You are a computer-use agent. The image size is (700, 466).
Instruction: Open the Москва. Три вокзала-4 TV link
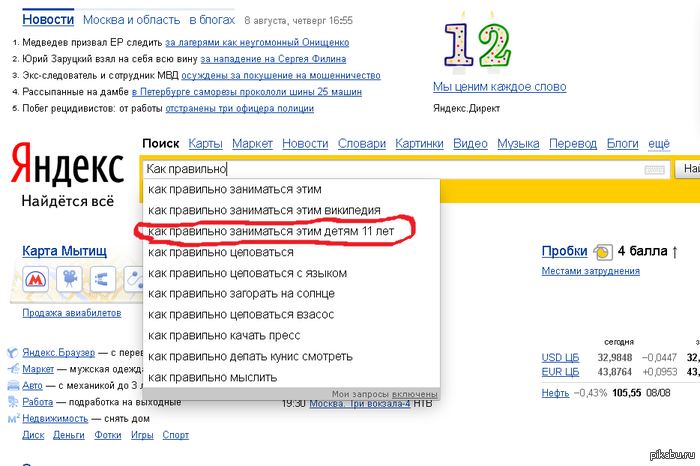tap(360, 404)
